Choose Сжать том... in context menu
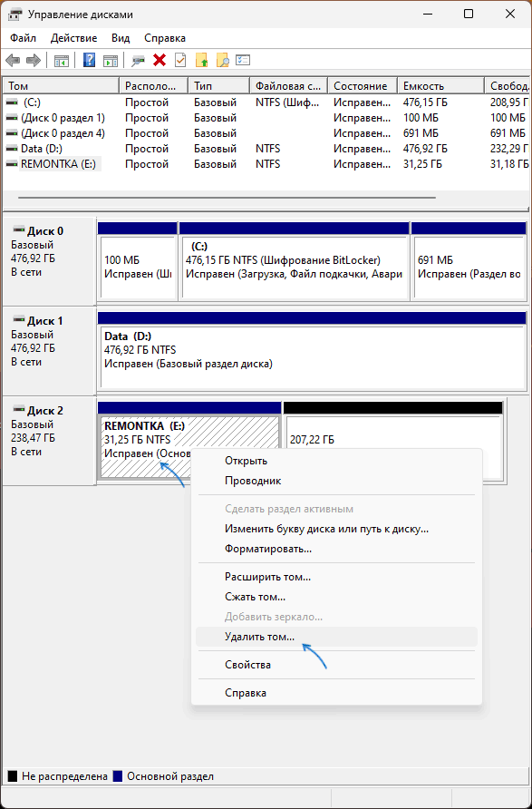The image size is (532, 809). pos(336,597)
